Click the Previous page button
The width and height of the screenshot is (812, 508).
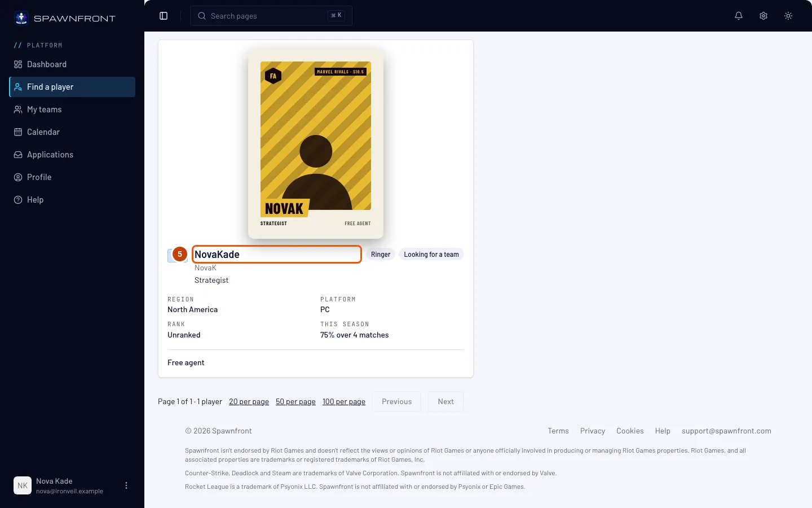point(397,402)
